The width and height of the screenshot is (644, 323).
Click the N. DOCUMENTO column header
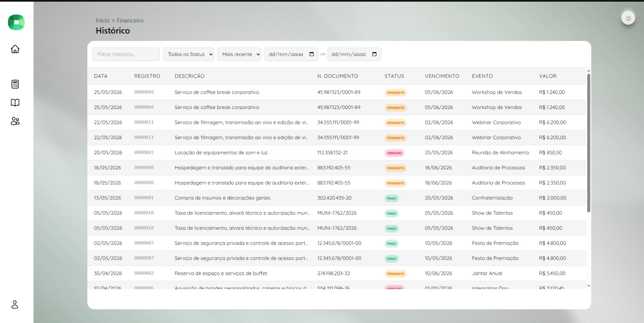tap(337, 76)
